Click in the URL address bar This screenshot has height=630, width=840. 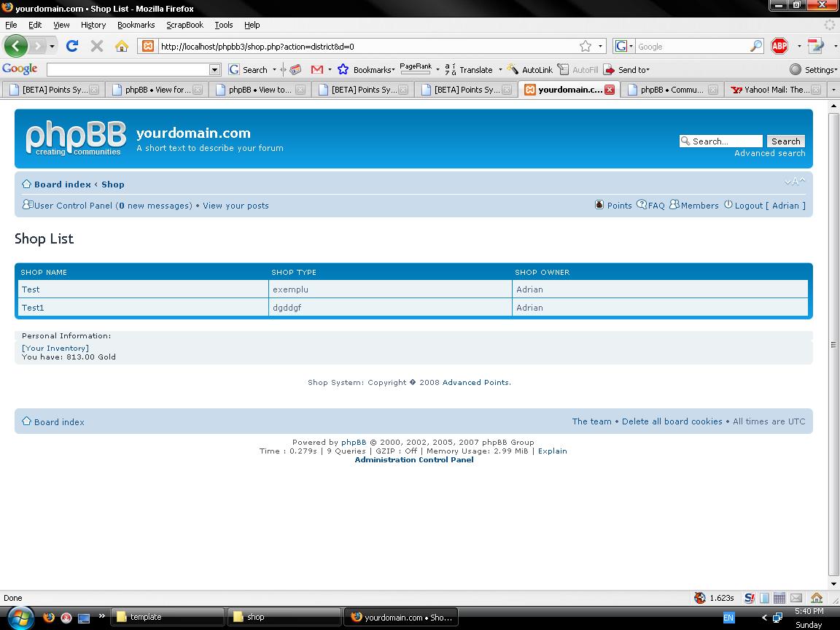pyautogui.click(x=365, y=46)
